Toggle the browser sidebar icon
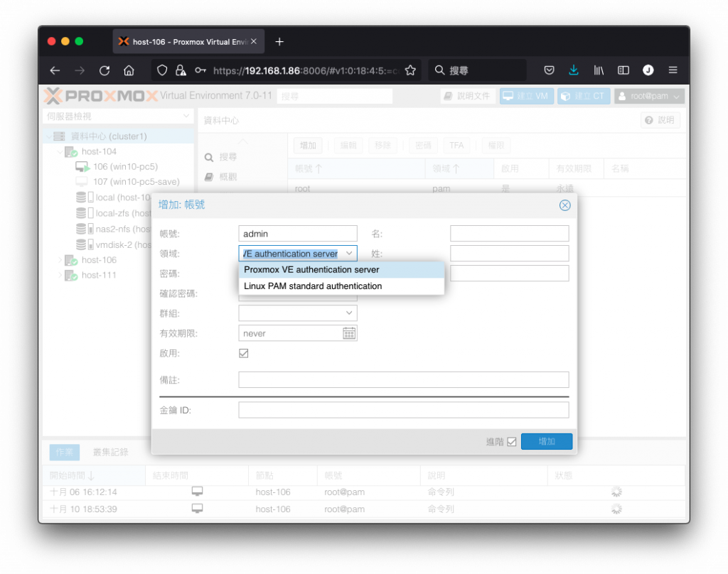The image size is (728, 574). pos(623,70)
